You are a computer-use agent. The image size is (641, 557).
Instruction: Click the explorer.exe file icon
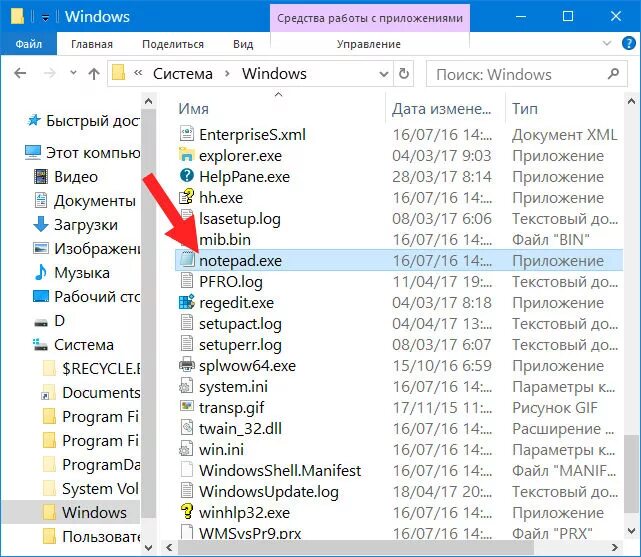click(x=186, y=155)
